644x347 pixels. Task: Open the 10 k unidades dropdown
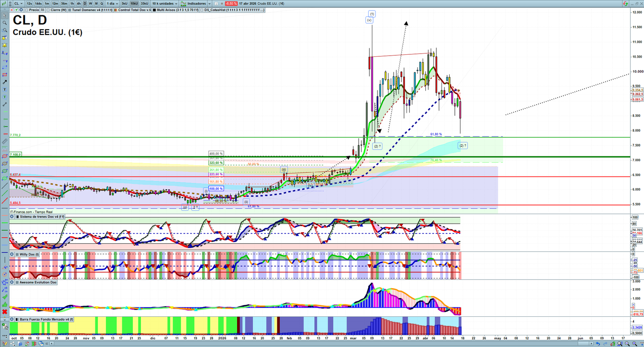(165, 4)
